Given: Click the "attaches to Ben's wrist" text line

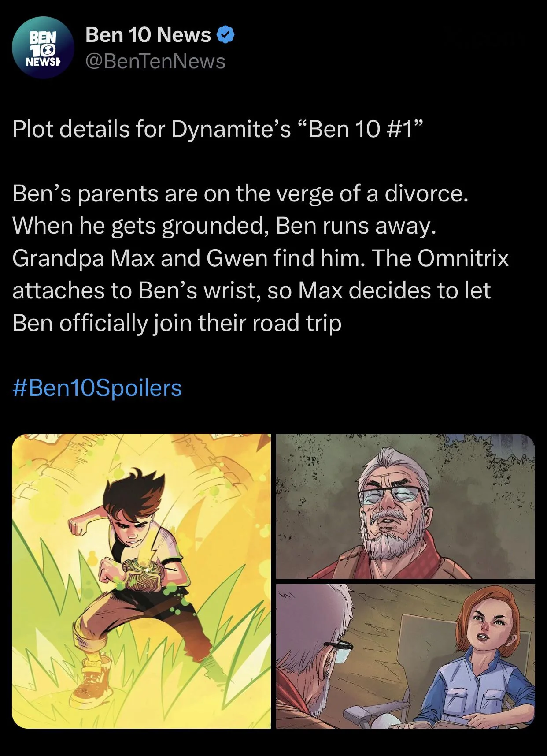Looking at the screenshot, I should click(251, 290).
